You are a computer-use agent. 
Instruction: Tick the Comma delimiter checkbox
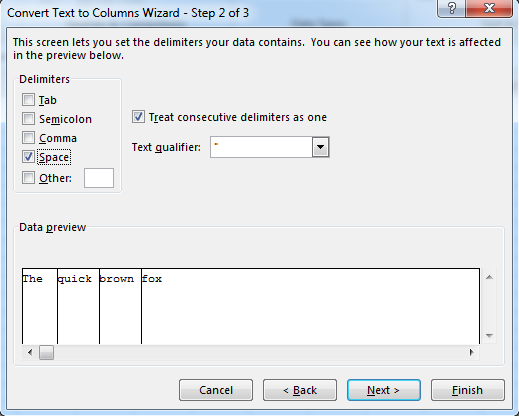(x=28, y=137)
